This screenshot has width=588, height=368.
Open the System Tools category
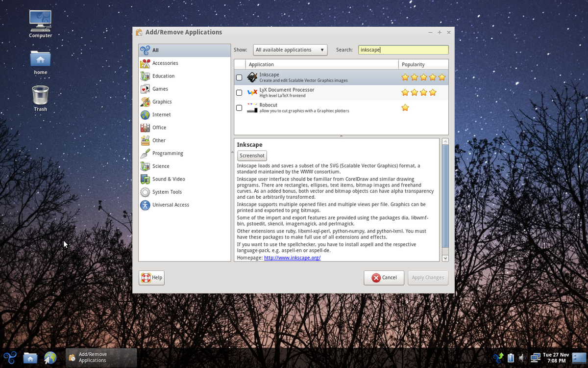(184, 192)
